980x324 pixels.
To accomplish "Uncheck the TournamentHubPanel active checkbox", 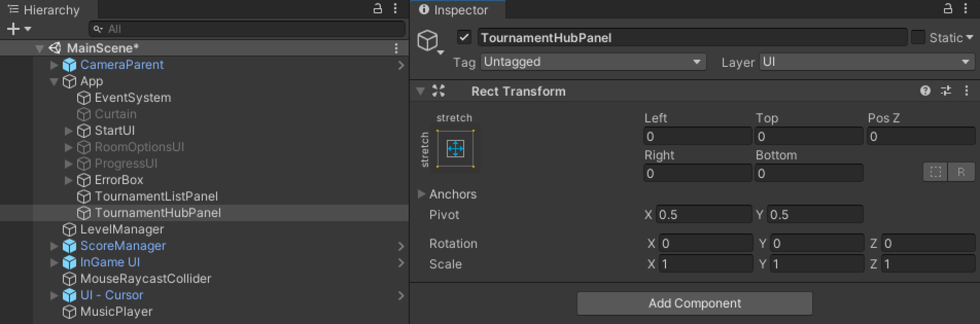I will [x=464, y=38].
